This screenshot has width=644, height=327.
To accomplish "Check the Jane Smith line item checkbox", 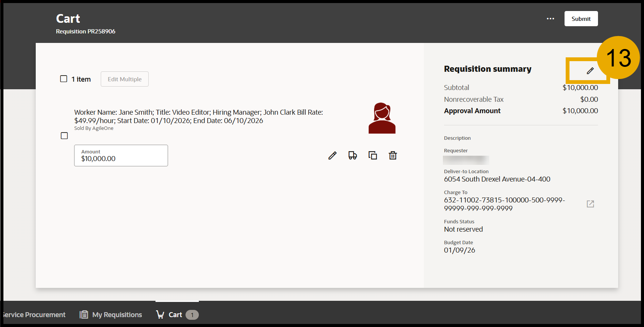I will pyautogui.click(x=64, y=136).
